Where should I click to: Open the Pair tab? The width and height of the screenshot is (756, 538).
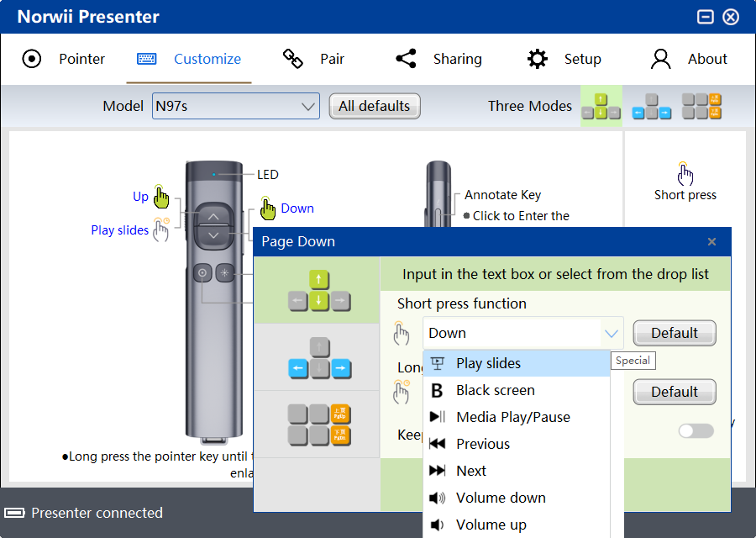coord(313,59)
